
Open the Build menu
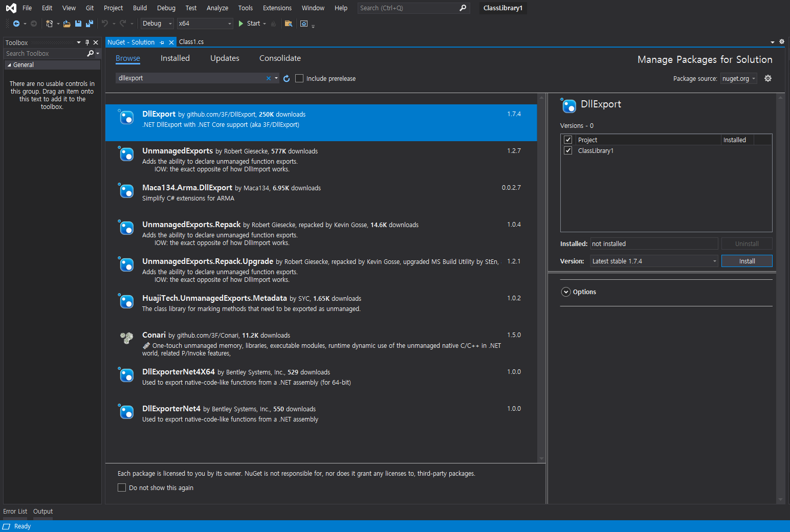(x=140, y=8)
